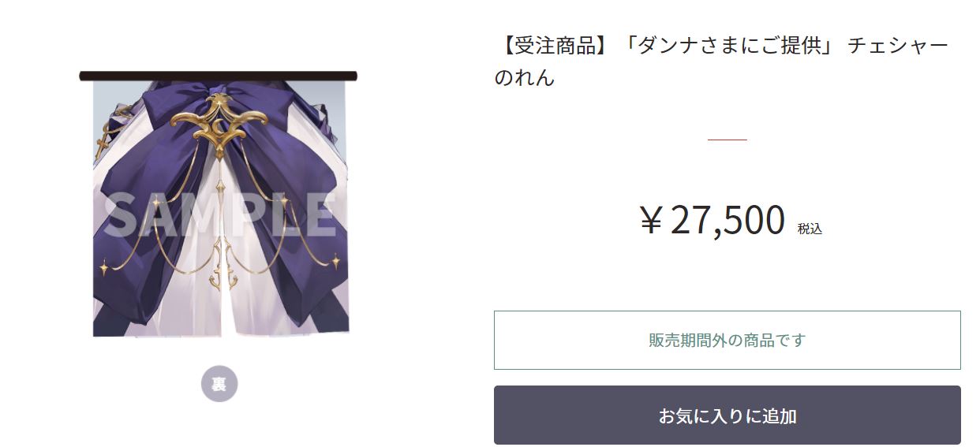Open the noren product image
980x447 pixels.
(x=219, y=204)
